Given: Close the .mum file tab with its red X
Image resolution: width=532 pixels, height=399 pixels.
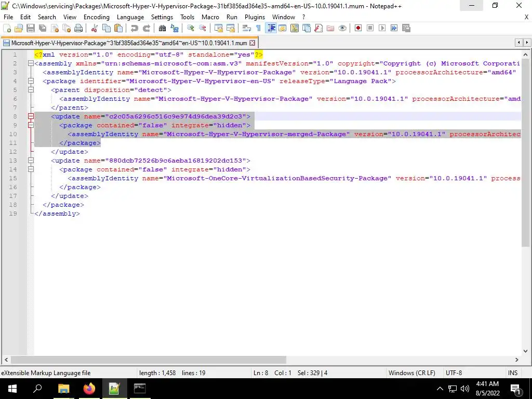Looking at the screenshot, I should tap(252, 43).
